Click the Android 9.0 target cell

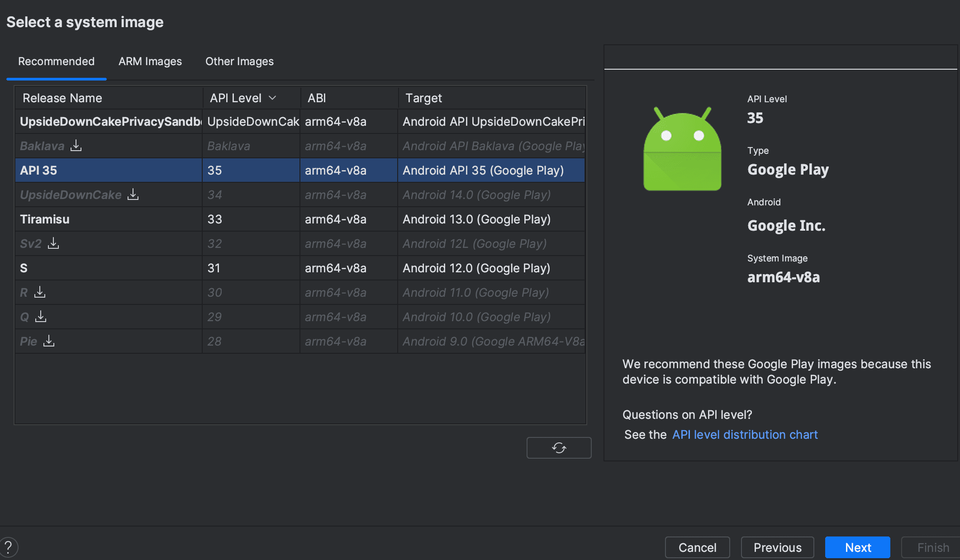[491, 341]
